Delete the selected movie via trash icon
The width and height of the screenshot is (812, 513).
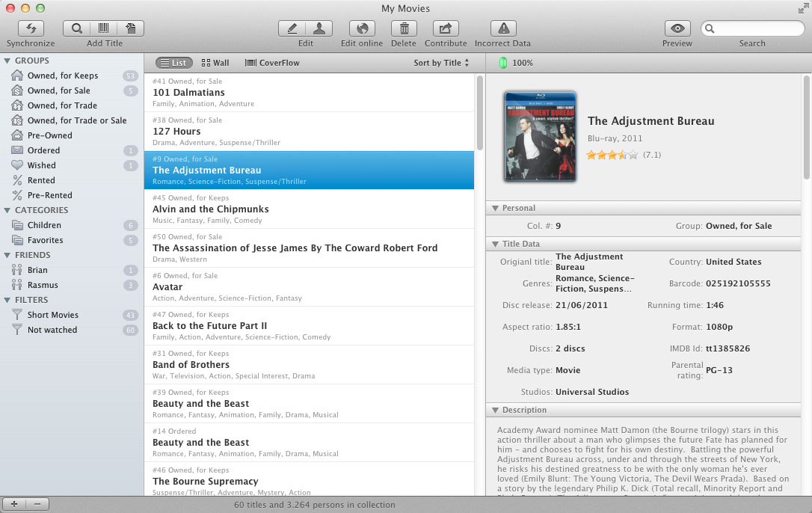tap(404, 28)
